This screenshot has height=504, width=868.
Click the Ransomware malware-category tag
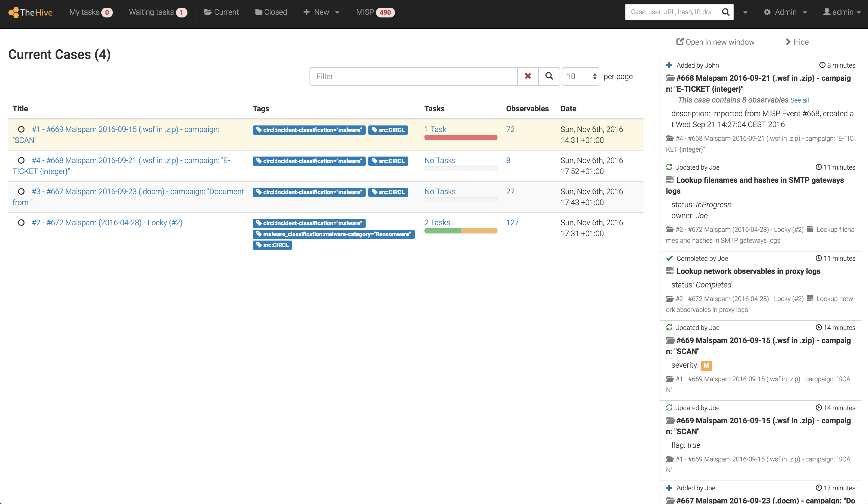pos(333,234)
